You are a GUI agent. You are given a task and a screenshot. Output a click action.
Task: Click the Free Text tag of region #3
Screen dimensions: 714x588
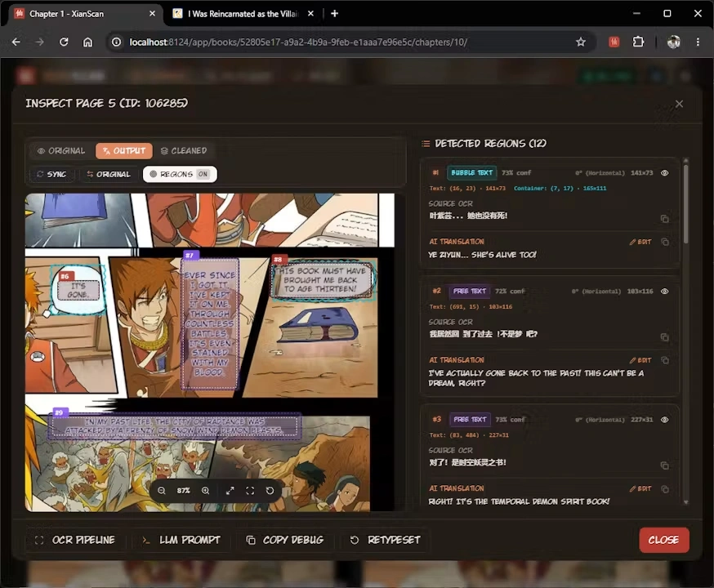point(470,420)
